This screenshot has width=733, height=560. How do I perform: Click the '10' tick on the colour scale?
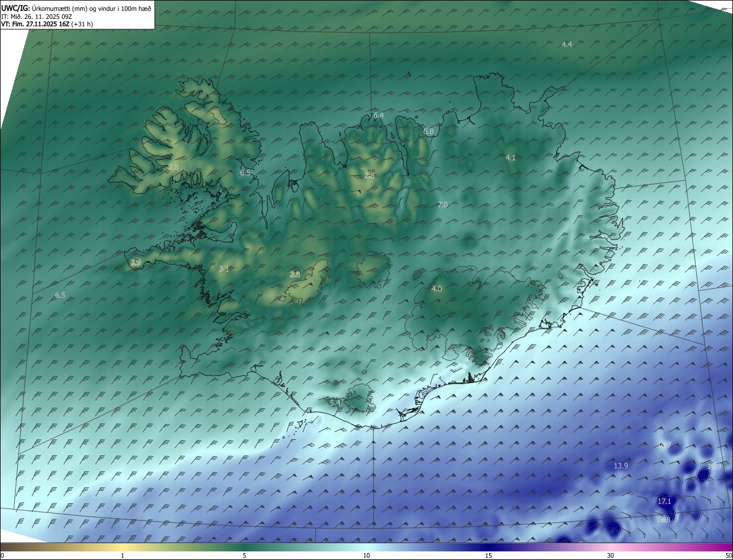tap(366, 555)
